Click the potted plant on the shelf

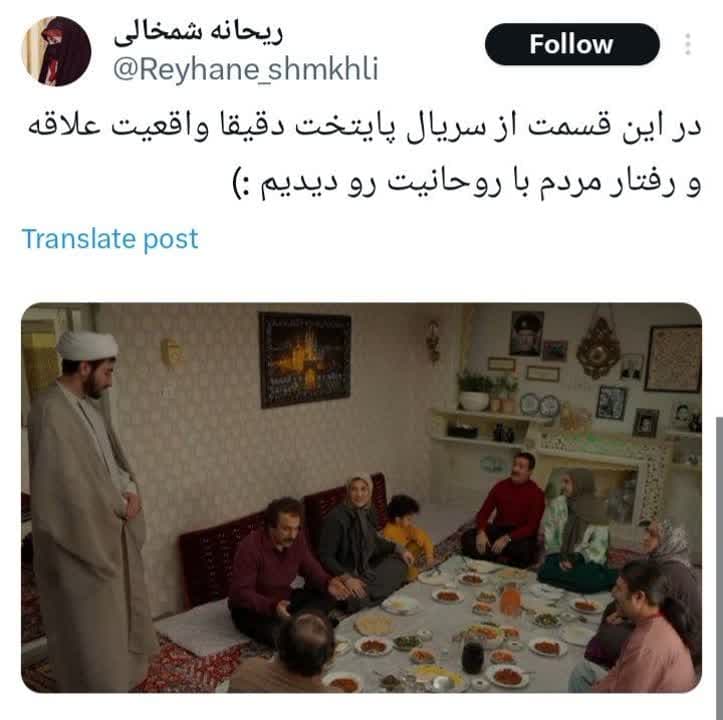click(474, 391)
